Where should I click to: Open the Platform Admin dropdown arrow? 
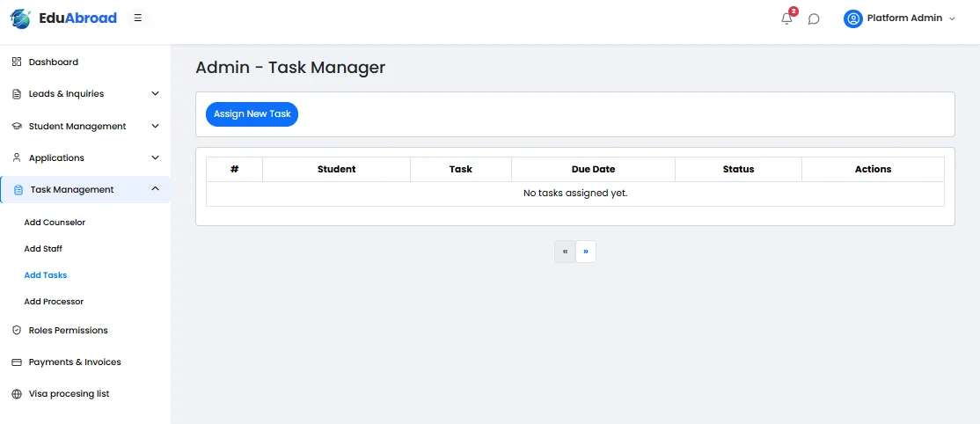(x=953, y=18)
